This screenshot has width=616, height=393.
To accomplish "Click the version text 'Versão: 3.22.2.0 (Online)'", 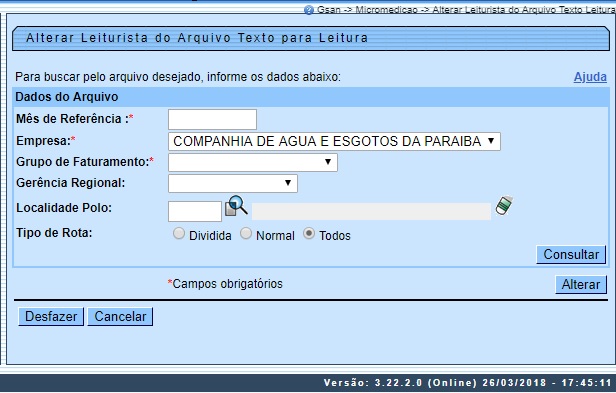I will pyautogui.click(x=400, y=383).
